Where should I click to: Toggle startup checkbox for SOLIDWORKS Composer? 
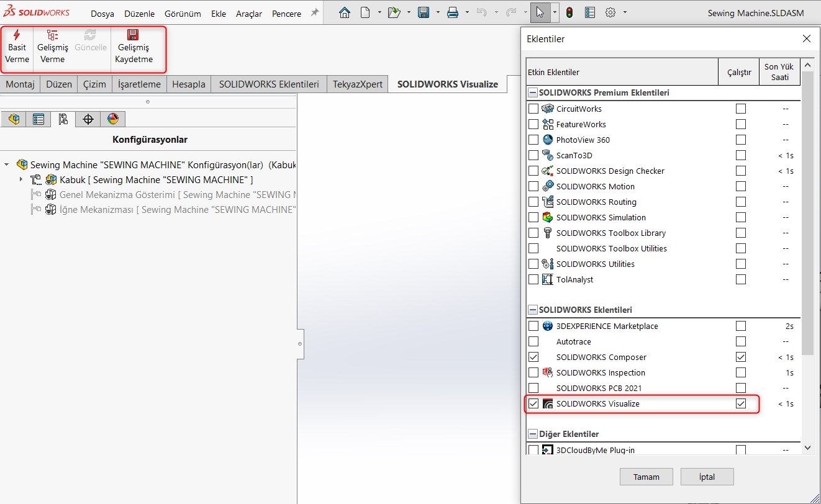pos(740,358)
